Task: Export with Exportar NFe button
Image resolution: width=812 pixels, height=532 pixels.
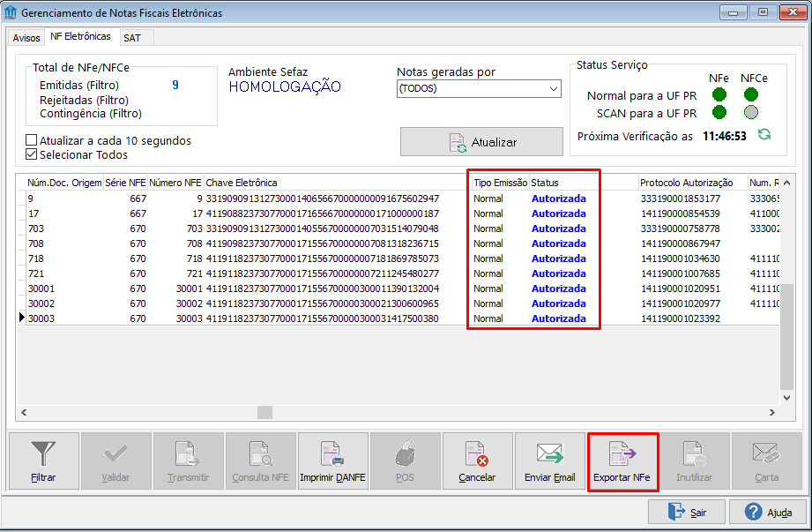Action: coord(622,461)
